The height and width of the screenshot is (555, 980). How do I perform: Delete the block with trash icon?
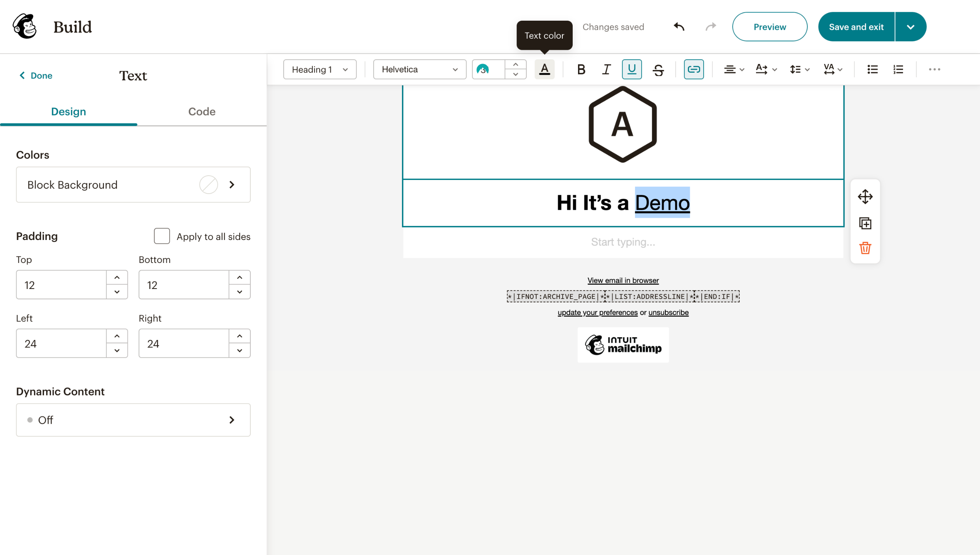(865, 248)
